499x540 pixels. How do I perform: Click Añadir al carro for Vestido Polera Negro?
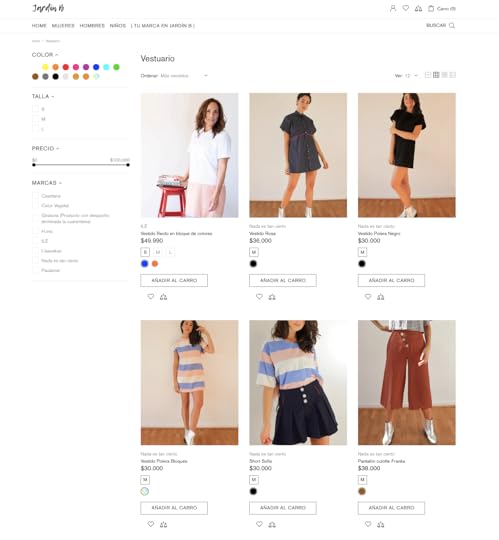click(391, 280)
